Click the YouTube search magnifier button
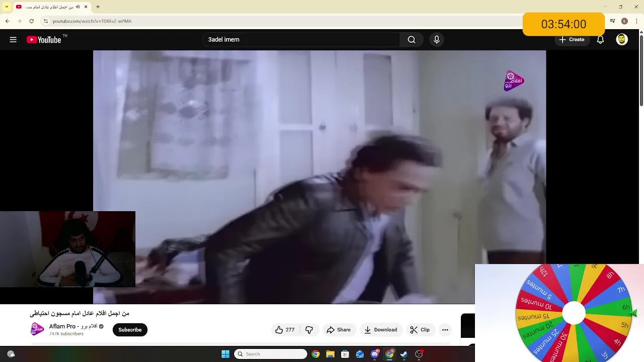 tap(412, 40)
